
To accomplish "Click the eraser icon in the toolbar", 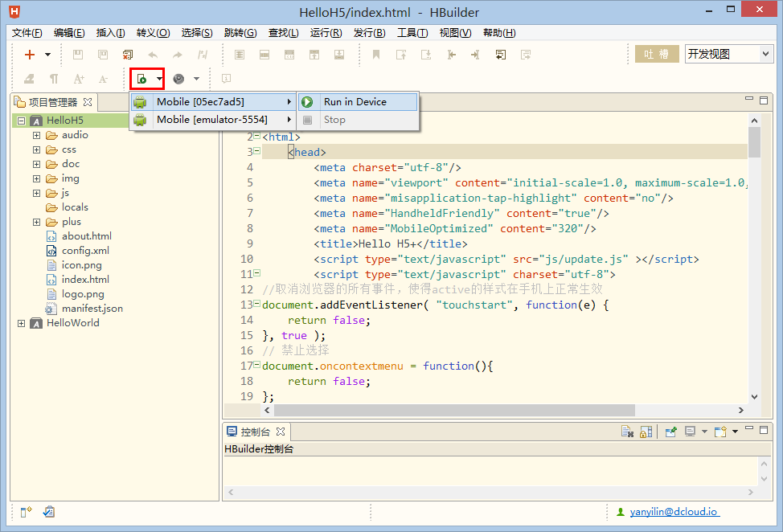I will (30, 79).
